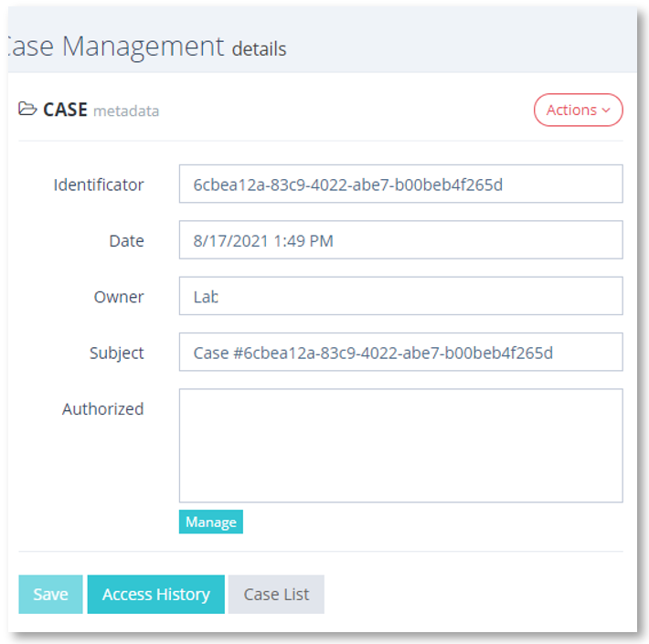The height and width of the screenshot is (644, 649).
Task: Click the Case Management details heading
Action: tap(147, 47)
